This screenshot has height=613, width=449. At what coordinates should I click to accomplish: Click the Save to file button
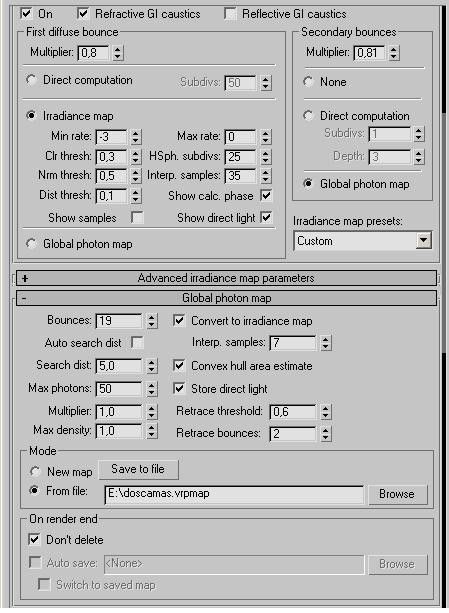click(138, 469)
